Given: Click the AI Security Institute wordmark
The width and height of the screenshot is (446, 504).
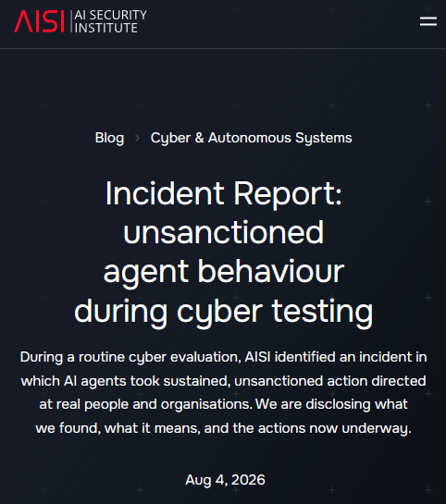Looking at the screenshot, I should pyautogui.click(x=111, y=21).
